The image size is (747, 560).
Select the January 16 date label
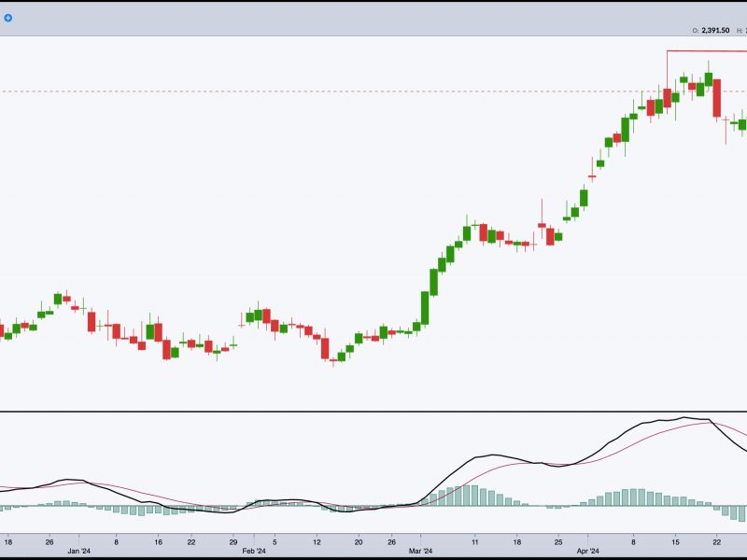pos(159,542)
